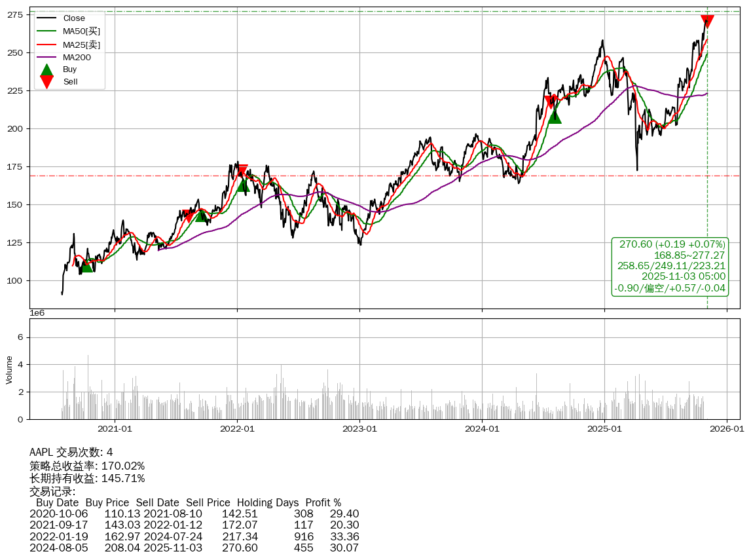Screen dimensions: 751x560
Task: Click the red sell marker near 172 in early 2022
Action: click(242, 171)
